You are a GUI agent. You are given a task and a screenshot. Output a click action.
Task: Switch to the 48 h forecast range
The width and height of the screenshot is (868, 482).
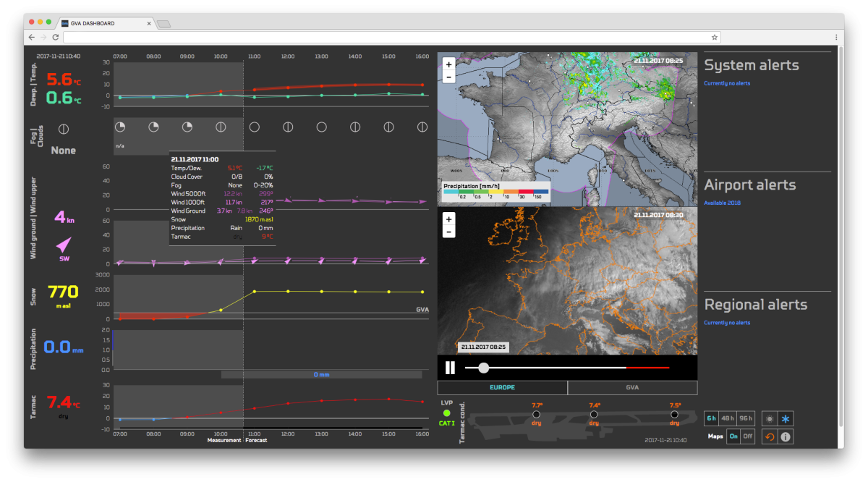coord(728,418)
